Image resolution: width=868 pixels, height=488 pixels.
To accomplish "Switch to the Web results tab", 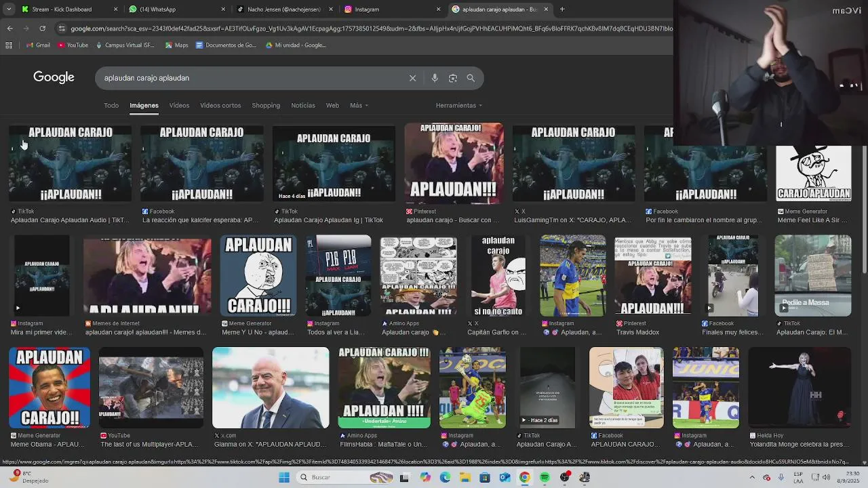I will point(332,105).
